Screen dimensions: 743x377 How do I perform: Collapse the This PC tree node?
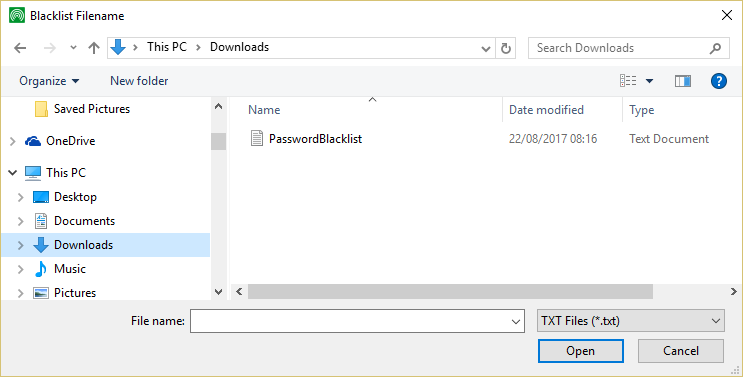pyautogui.click(x=13, y=173)
